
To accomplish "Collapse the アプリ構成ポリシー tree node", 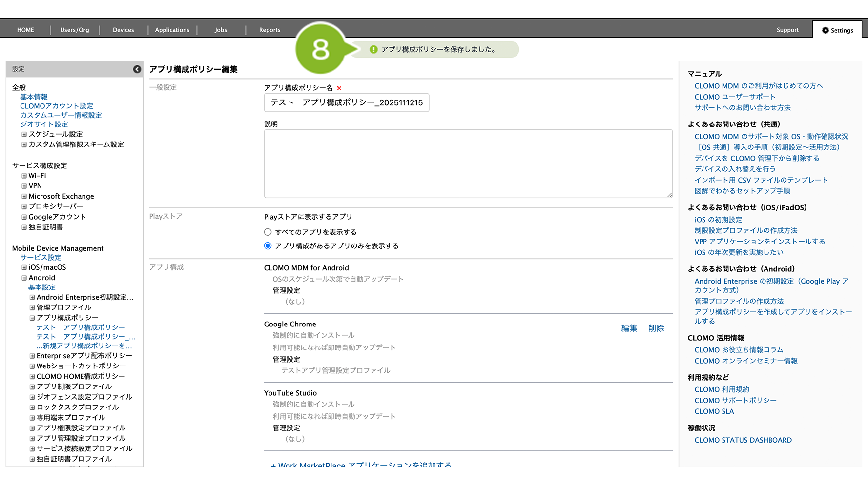I will pyautogui.click(x=32, y=318).
